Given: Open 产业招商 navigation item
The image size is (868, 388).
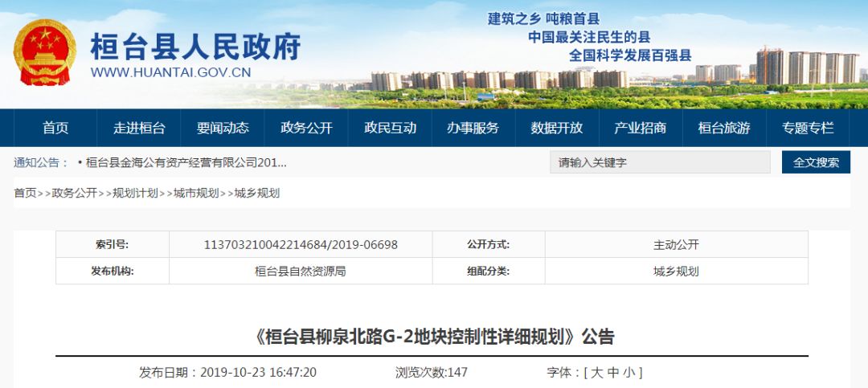Looking at the screenshot, I should tap(641, 128).
